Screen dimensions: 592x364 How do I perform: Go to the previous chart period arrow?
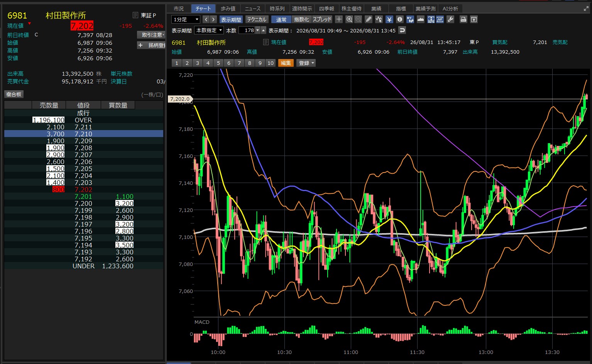(x=206, y=19)
